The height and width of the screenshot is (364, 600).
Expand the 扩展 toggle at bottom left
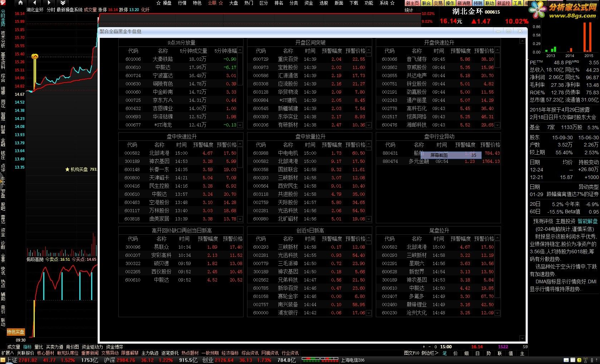click(8, 353)
